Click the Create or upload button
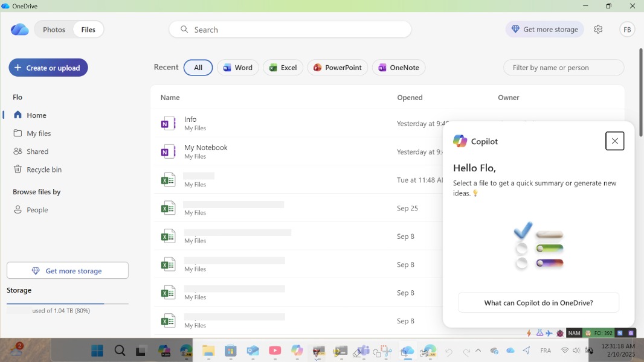Viewport: 644px width, 362px height. [48, 68]
